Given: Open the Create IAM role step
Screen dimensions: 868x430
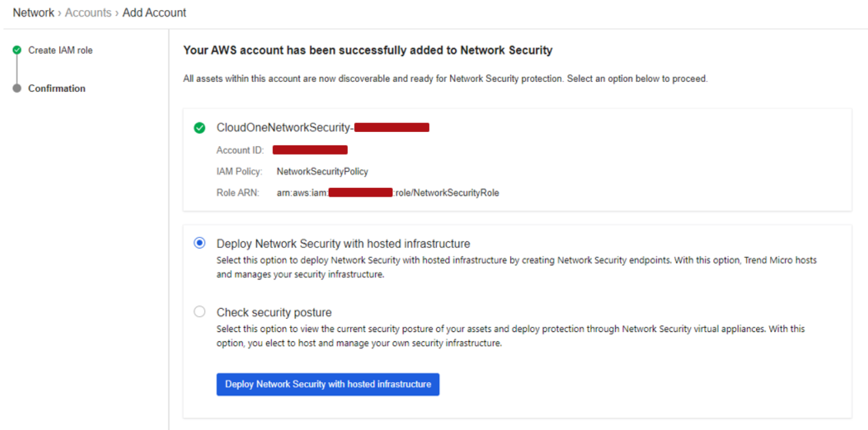Looking at the screenshot, I should 60,50.
